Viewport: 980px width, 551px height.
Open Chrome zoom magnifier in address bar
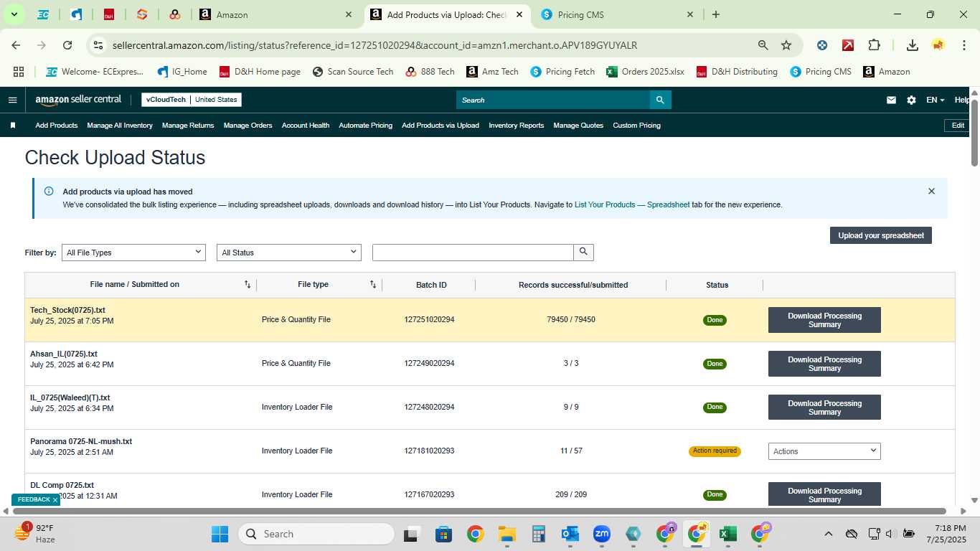click(x=763, y=45)
